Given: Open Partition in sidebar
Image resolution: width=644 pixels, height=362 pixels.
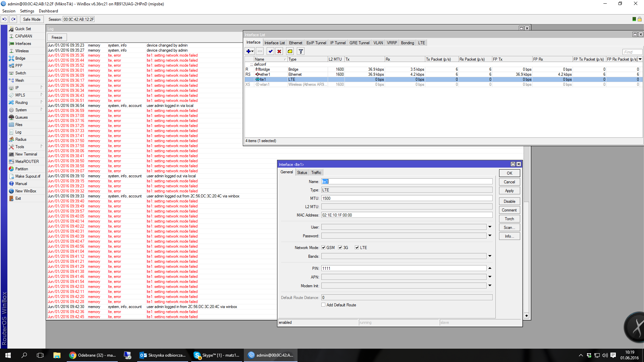Looking at the screenshot, I should click(21, 169).
